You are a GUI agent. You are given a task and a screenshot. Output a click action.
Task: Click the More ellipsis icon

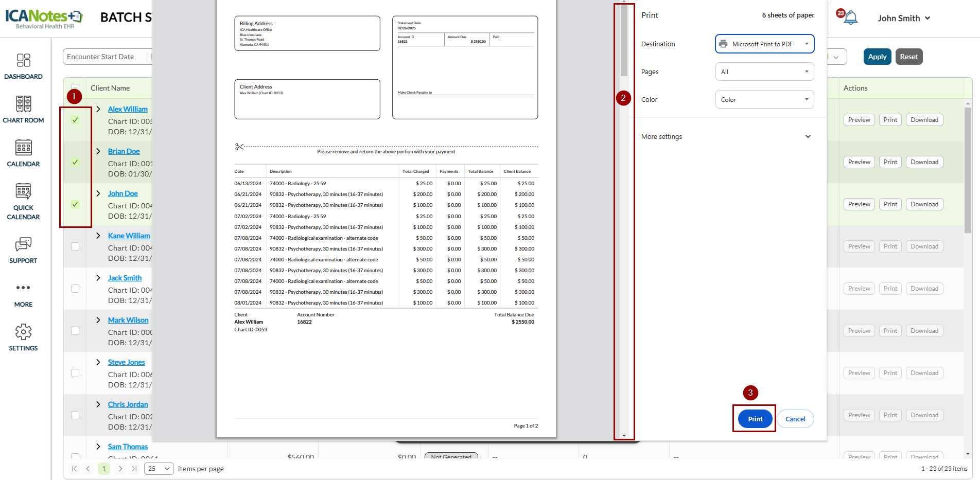(23, 288)
